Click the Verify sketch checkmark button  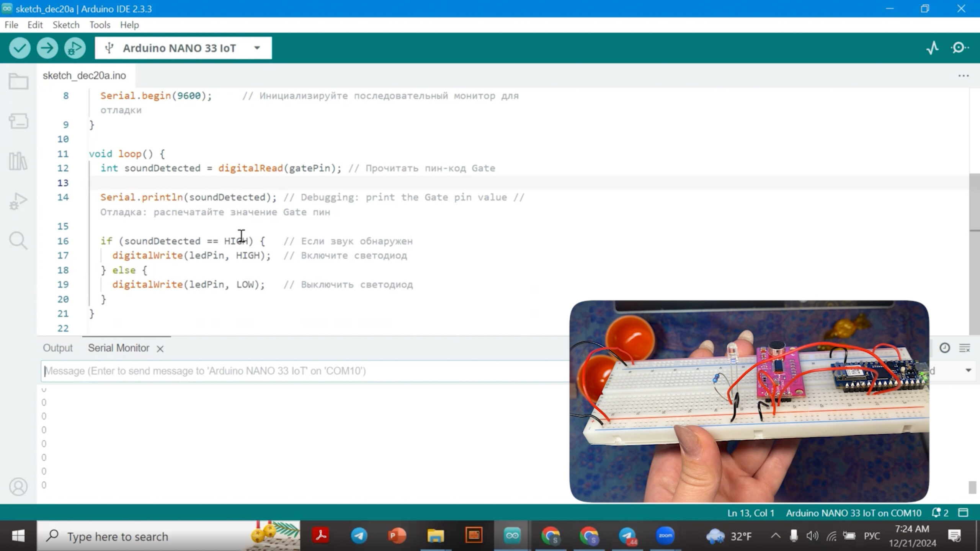point(20,48)
